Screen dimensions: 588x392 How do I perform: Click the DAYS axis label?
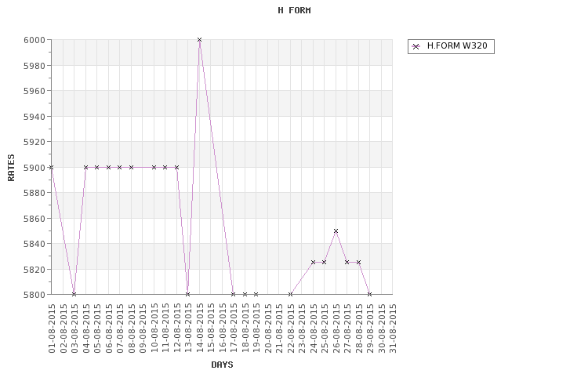(222, 365)
